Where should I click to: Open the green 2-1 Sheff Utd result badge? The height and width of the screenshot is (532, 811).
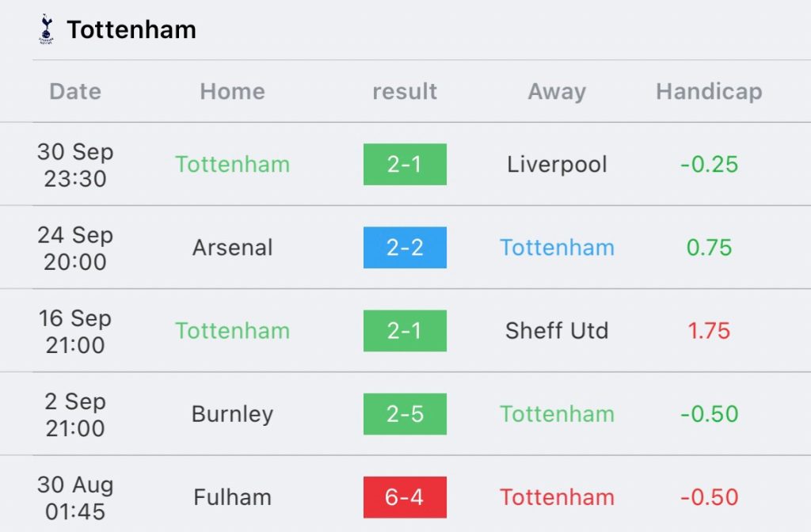pos(405,331)
